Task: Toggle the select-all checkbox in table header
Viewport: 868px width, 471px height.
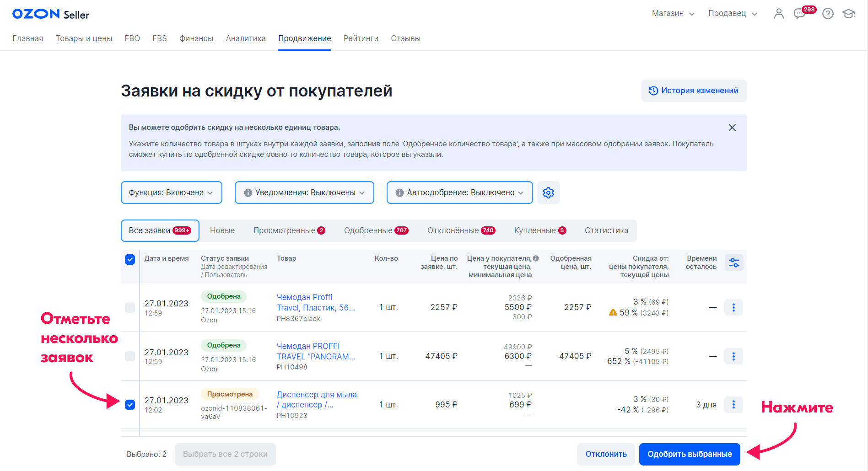Action: pyautogui.click(x=130, y=259)
